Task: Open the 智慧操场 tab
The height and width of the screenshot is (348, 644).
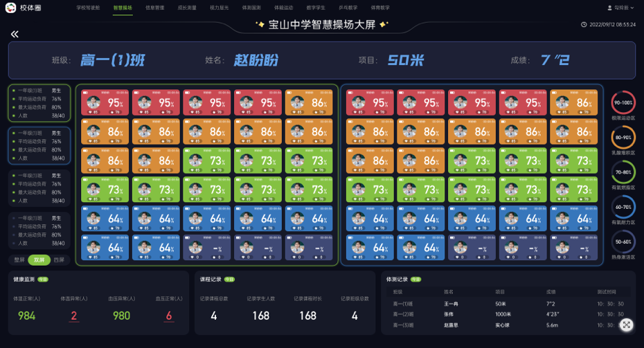Action: pos(123,8)
